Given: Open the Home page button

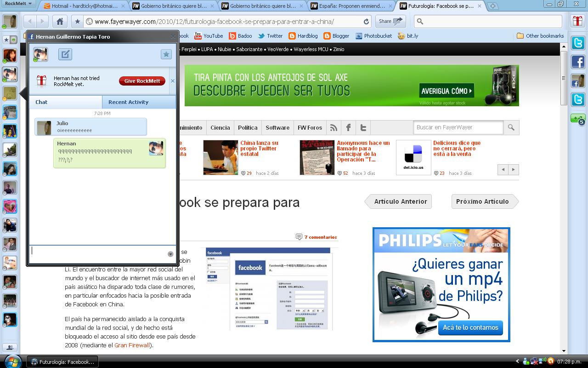Looking at the screenshot, I should tap(60, 21).
